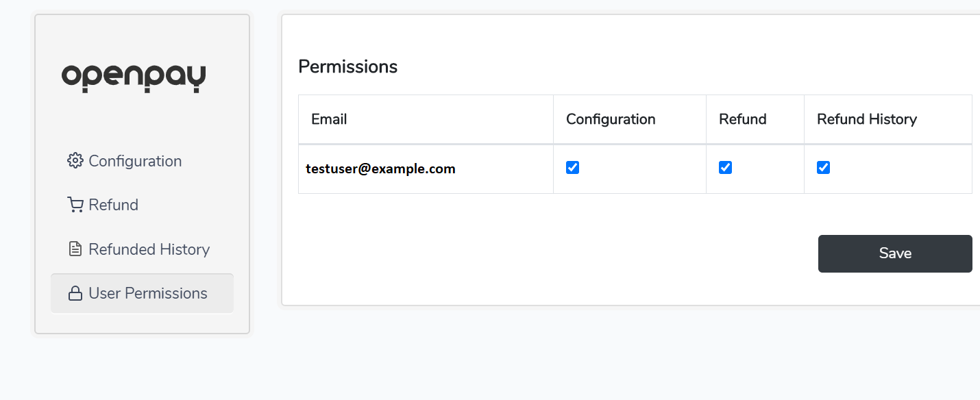Click the Permissions heading
Screen dimensions: 980x400
click(x=347, y=66)
